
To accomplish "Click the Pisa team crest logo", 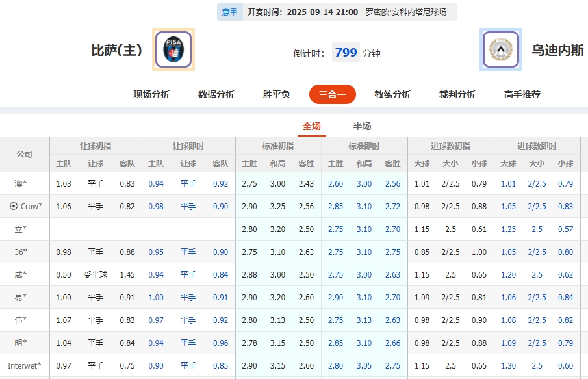I will pyautogui.click(x=172, y=49).
